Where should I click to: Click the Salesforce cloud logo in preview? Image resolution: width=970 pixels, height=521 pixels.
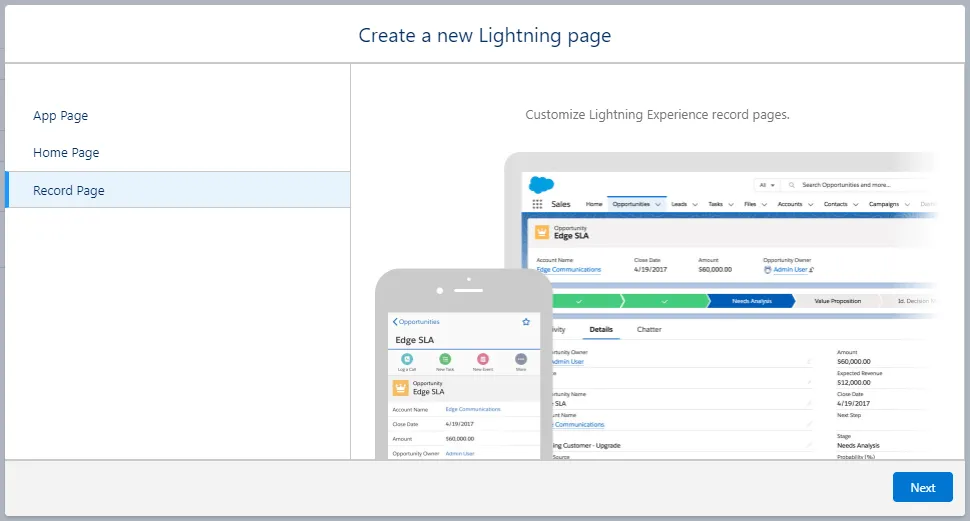point(541,184)
